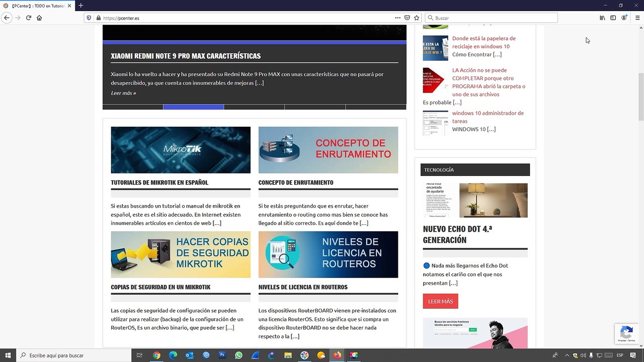The width and height of the screenshot is (644, 362).
Task: Open the Echo Dot article image
Action: (x=475, y=200)
